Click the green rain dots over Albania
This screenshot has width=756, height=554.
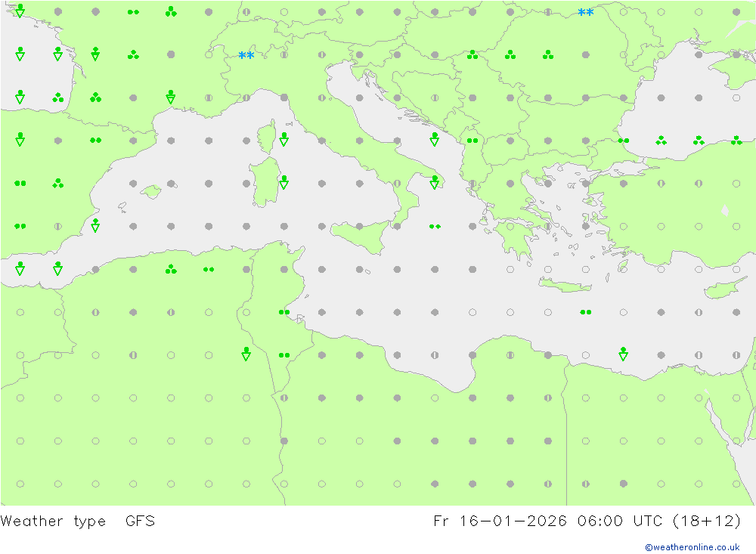(472, 141)
